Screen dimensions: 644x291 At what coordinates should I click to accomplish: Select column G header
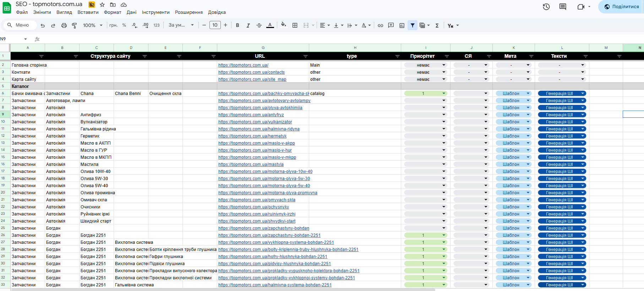(x=263, y=47)
